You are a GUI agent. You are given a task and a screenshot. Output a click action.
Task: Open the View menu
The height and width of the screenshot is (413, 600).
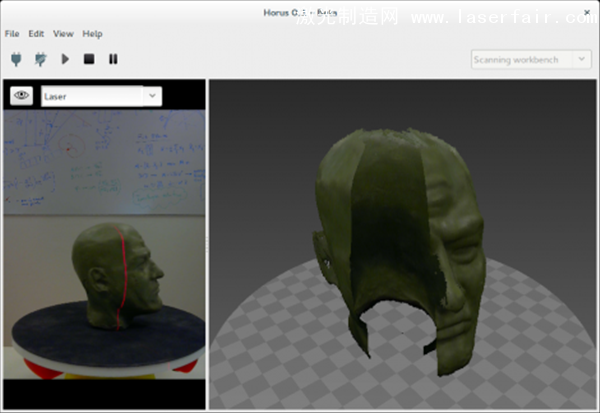coord(62,34)
